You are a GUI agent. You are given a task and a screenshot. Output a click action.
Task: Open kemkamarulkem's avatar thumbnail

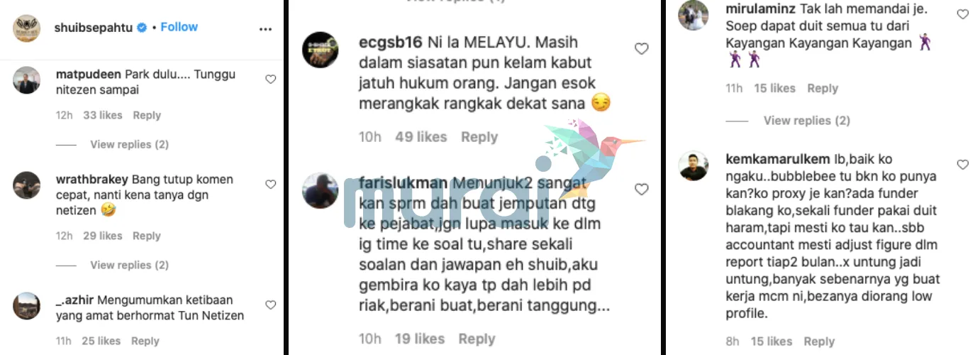[x=694, y=166]
